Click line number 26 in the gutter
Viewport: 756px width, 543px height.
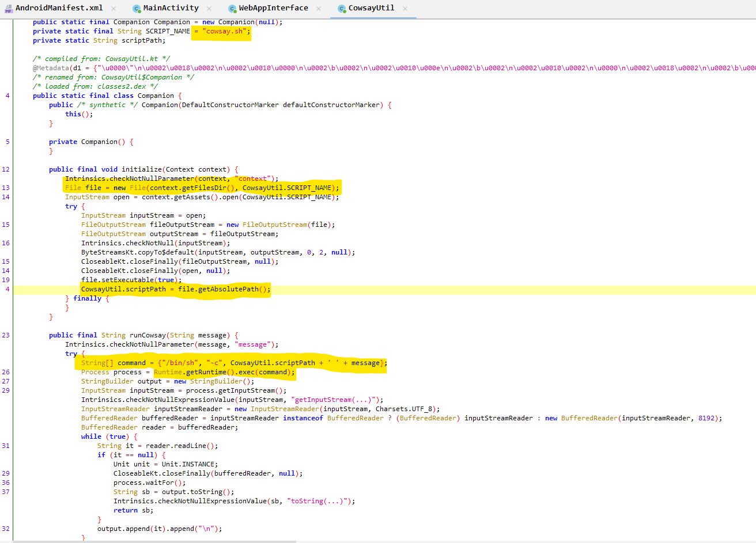pyautogui.click(x=6, y=372)
